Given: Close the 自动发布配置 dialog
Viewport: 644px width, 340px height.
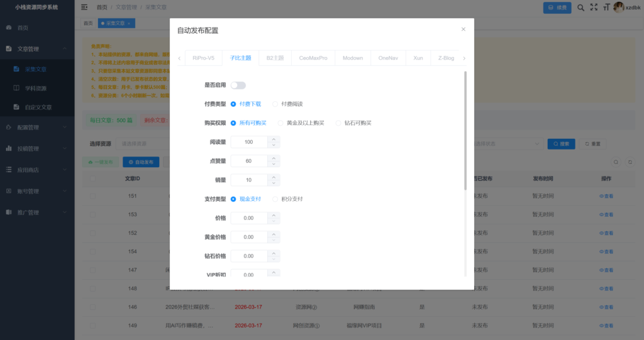Looking at the screenshot, I should tap(464, 29).
